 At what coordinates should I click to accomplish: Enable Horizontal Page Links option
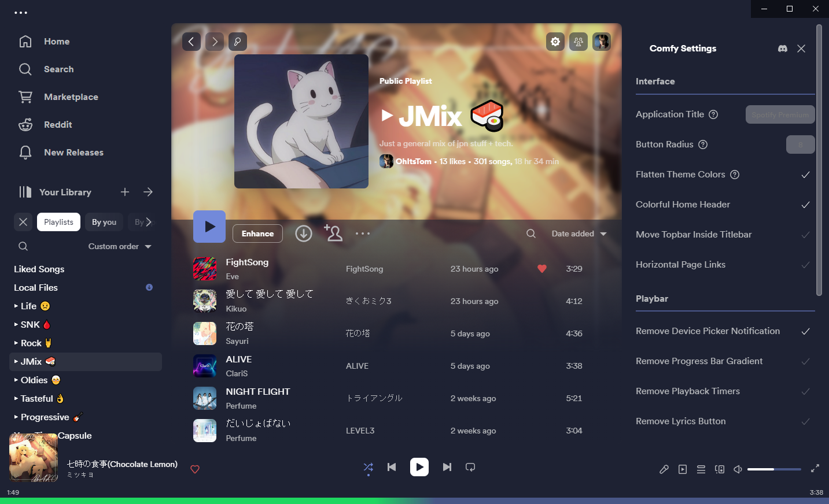point(805,265)
